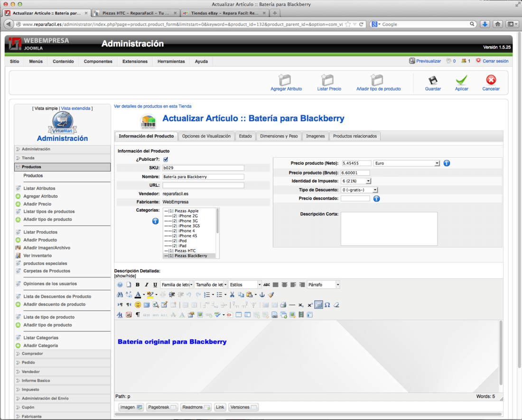The image size is (522, 420).
Task: Insert special character with Omega icon
Action: click(327, 305)
